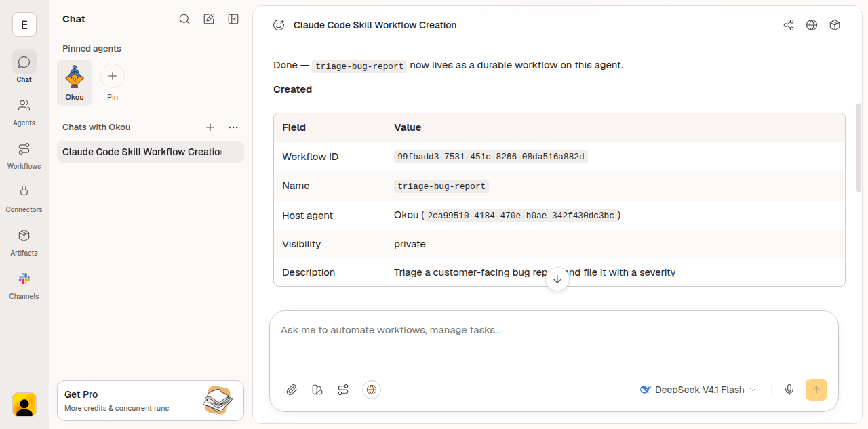Open the Agents section
The height and width of the screenshot is (429, 868).
(24, 112)
